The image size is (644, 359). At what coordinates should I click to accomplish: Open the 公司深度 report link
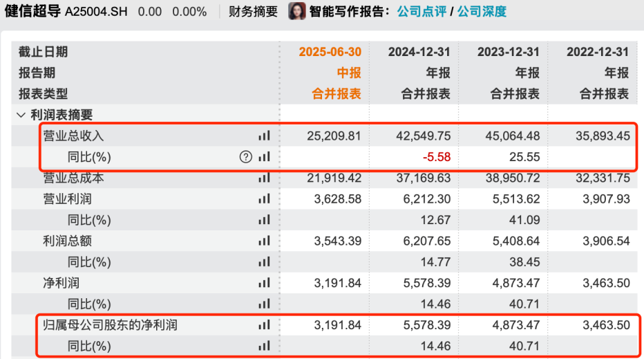click(x=482, y=12)
